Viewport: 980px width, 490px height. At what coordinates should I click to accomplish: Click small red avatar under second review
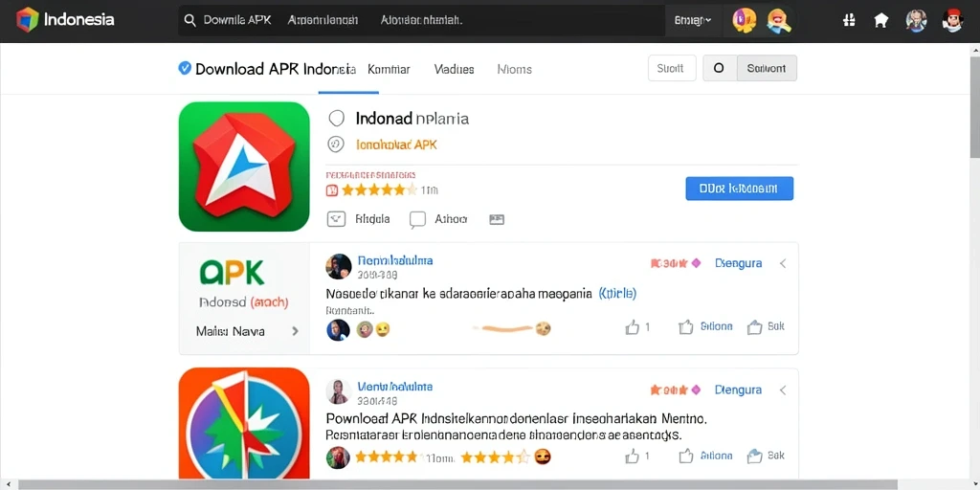[x=338, y=457]
